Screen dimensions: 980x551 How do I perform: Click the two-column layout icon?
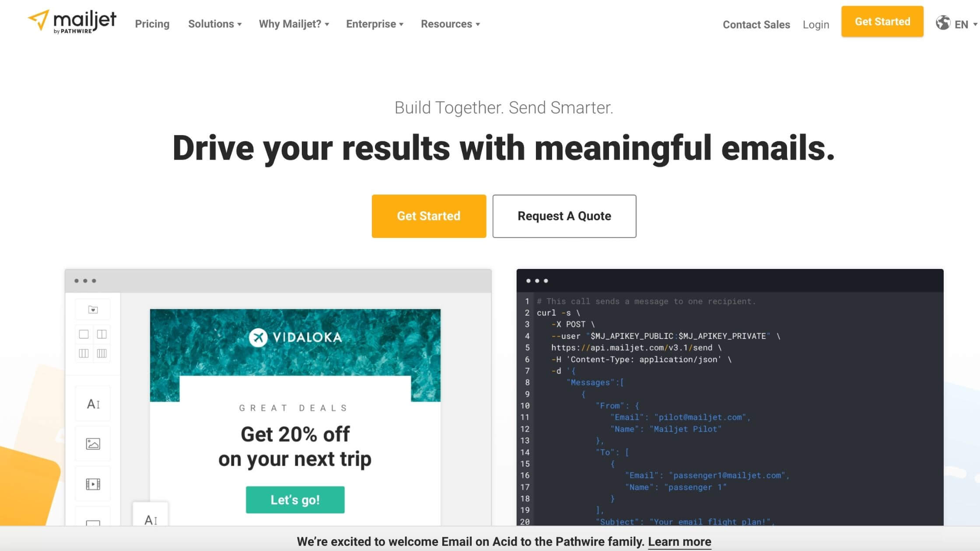(x=101, y=335)
